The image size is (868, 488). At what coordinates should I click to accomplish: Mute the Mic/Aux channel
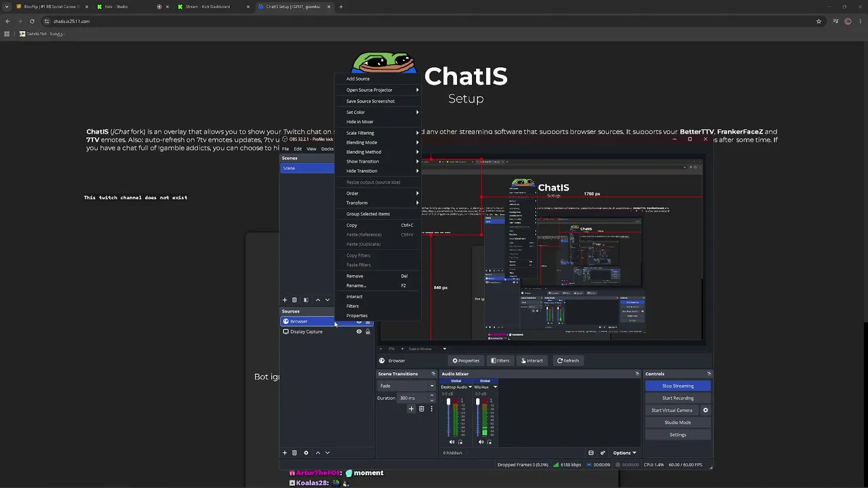coord(481,442)
